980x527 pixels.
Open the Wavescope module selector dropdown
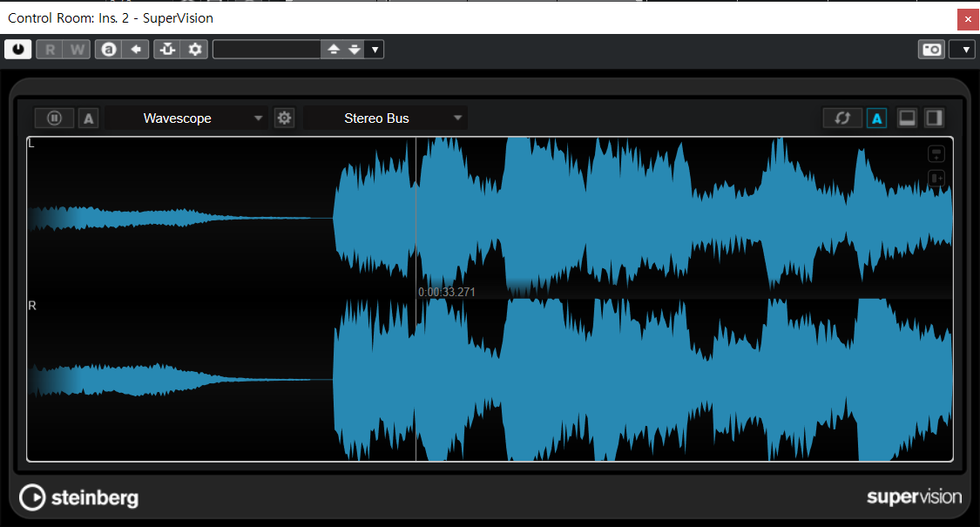187,118
